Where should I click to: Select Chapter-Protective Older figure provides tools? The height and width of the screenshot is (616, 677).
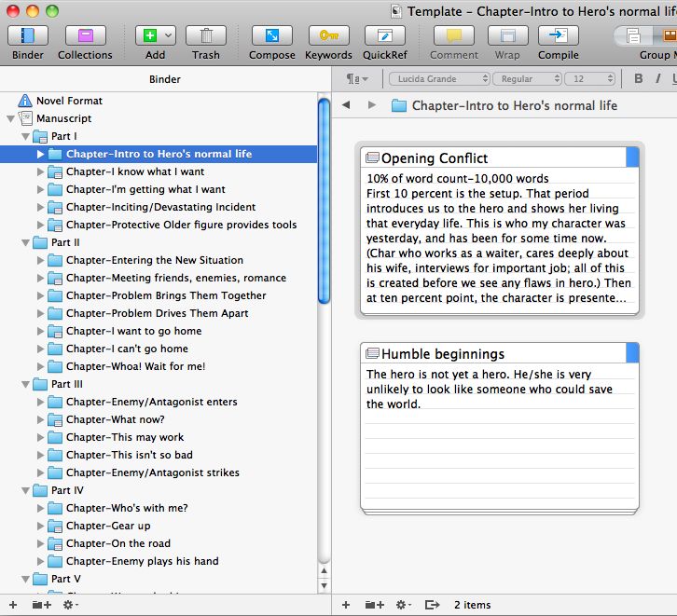[x=181, y=225]
